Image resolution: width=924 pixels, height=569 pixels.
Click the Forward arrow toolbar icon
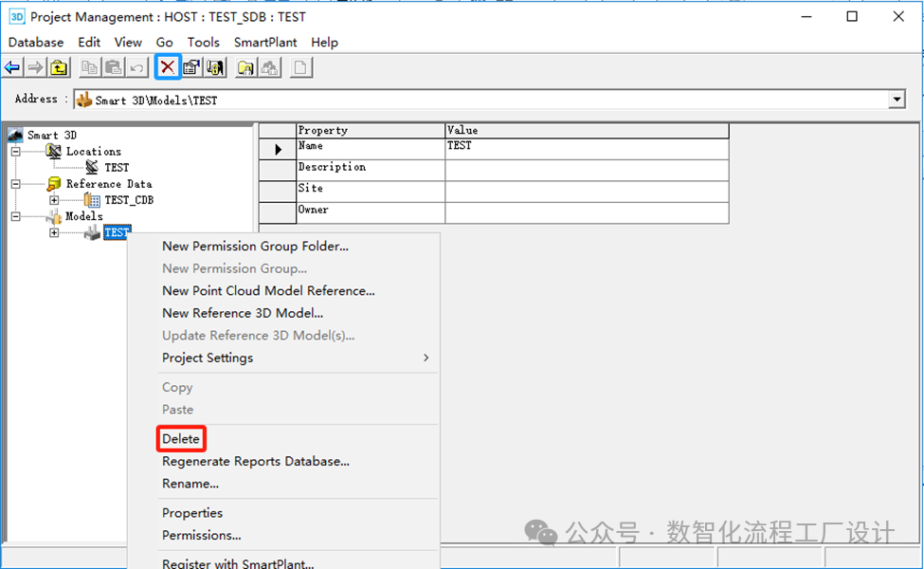coord(35,68)
